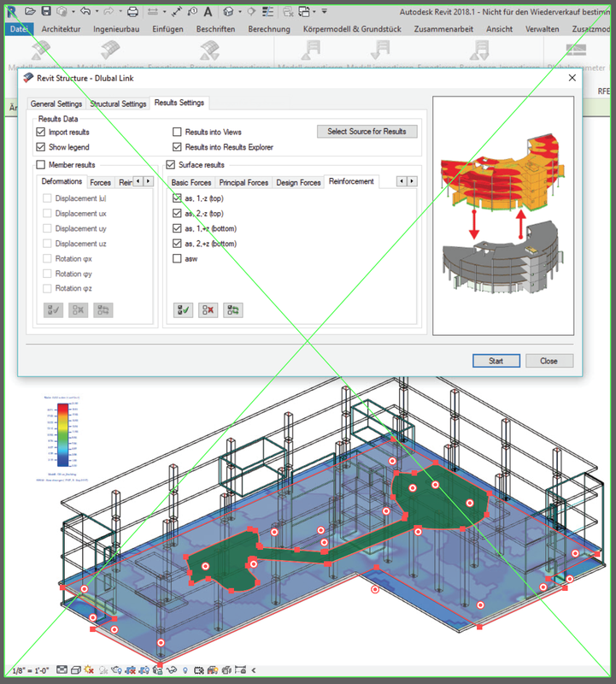Select the Text tool 'A' icon
This screenshot has height=684, width=616.
tap(206, 11)
